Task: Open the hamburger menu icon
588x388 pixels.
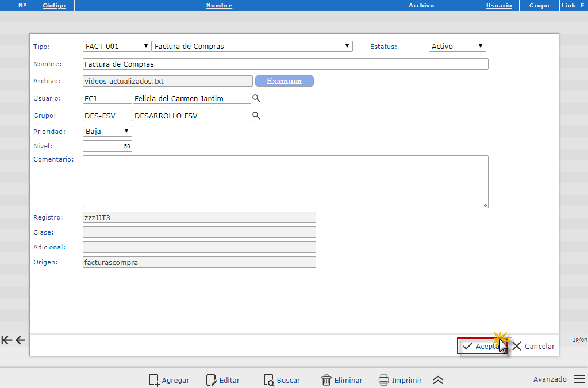Action: (x=579, y=379)
